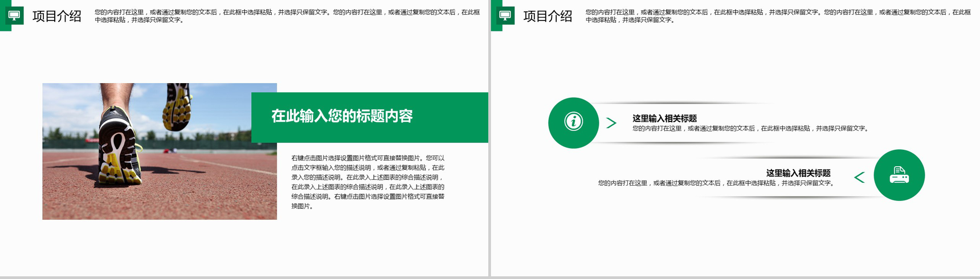The width and height of the screenshot is (980, 279).
Task: Click '这里输入相关标题' beside the info icon
Action: point(664,118)
